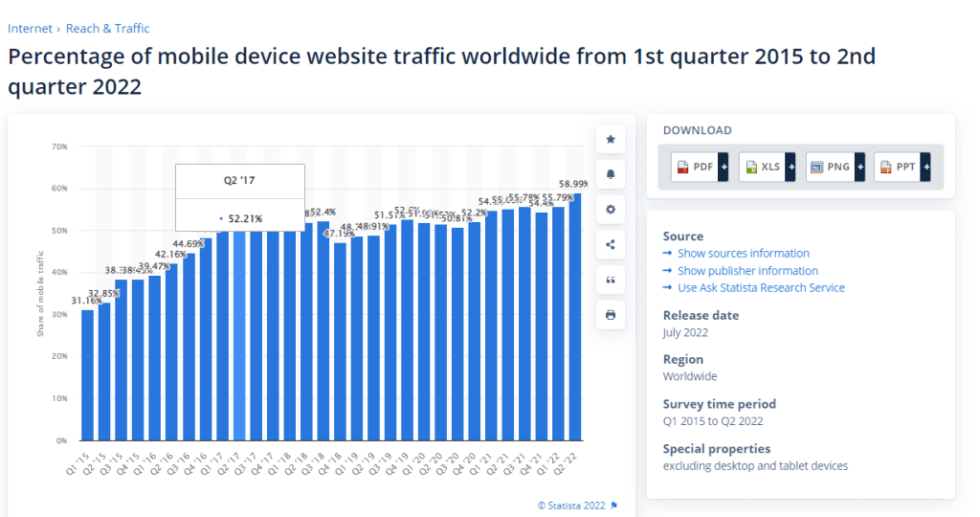Click the 52.21% tooltip value
The image size is (980, 517).
244,219
